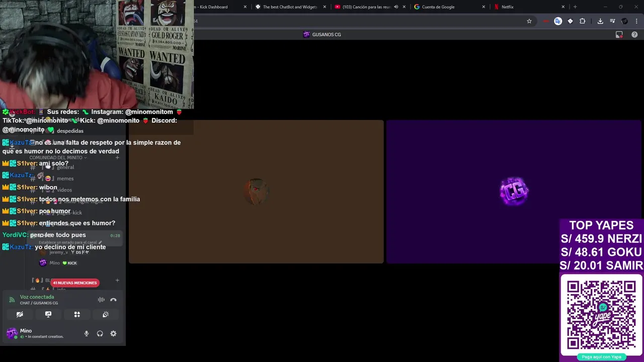This screenshot has width=644, height=362.
Task: Click the red extension icon in toolbar
Action: click(x=546, y=21)
